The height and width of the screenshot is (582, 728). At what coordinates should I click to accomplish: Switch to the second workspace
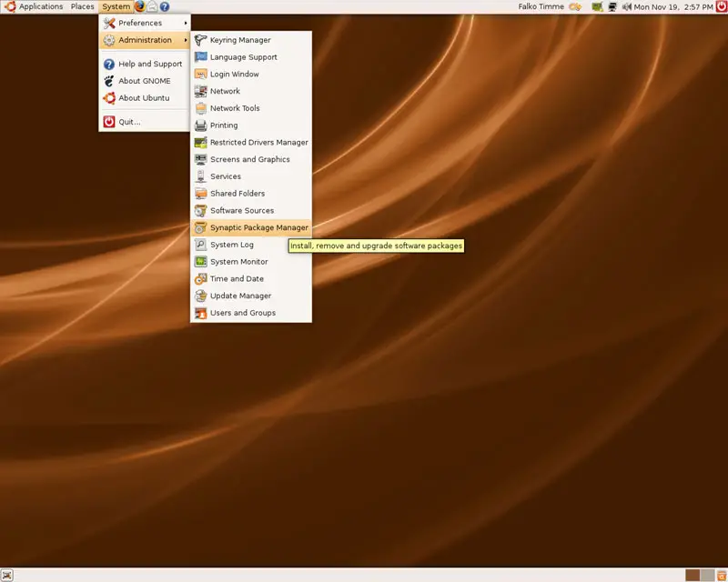point(708,576)
